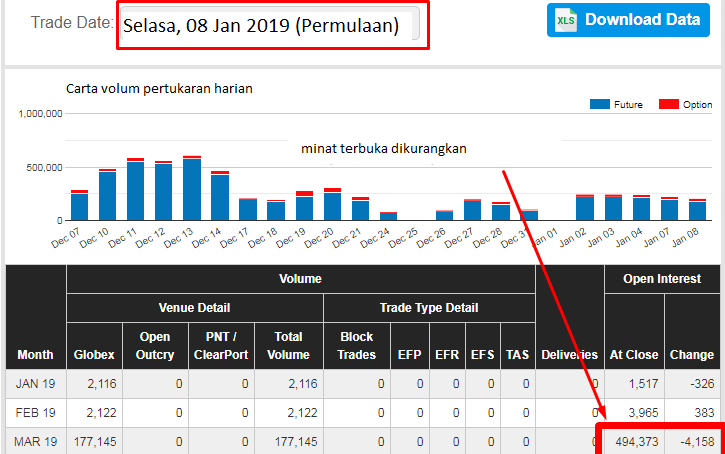Select the JAN 19 row

point(35,383)
